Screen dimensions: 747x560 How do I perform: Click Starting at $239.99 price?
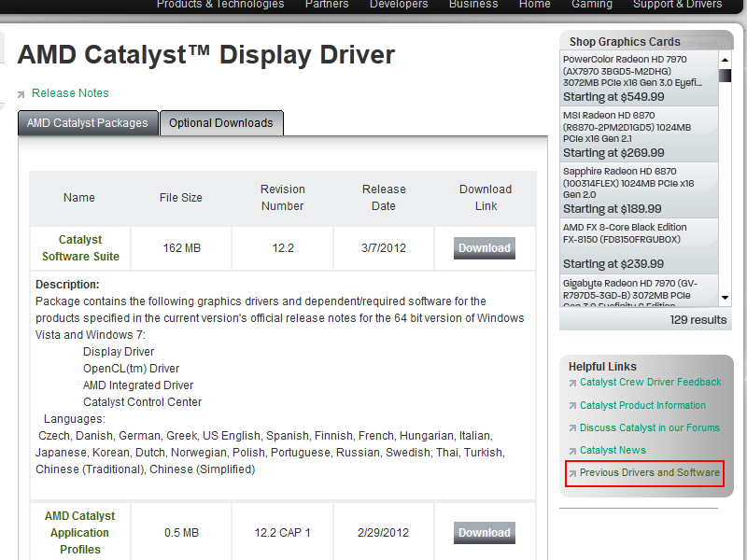[x=613, y=264]
